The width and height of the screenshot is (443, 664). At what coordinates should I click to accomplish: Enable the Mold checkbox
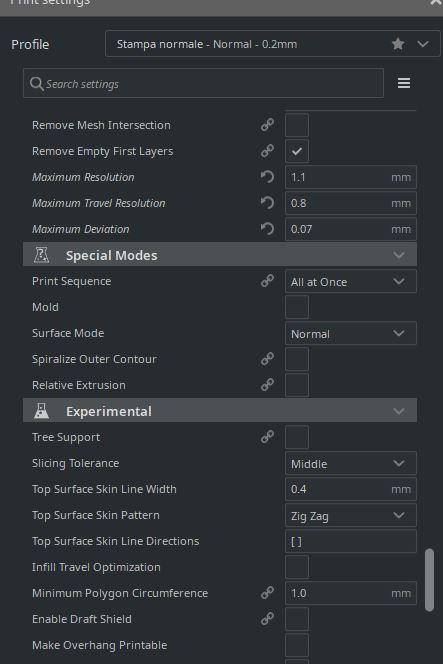click(x=297, y=307)
